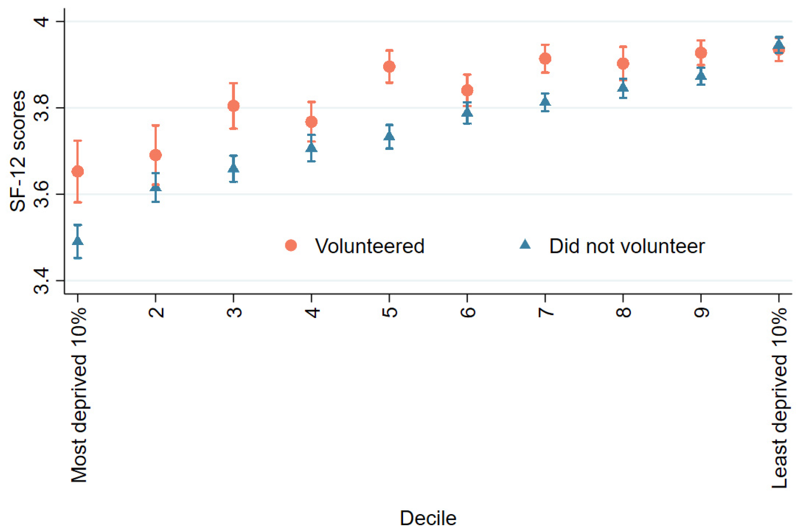Click the decile 6 x-axis tick label
Viewport: 801px width, 532px height.
pos(468,312)
